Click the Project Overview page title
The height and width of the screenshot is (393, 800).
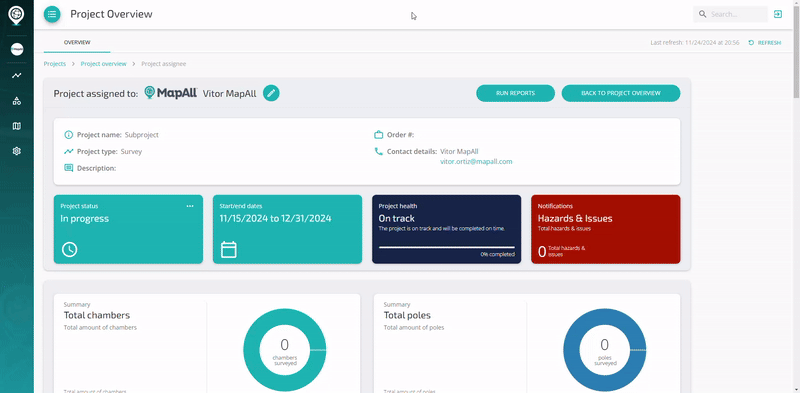coord(111,14)
